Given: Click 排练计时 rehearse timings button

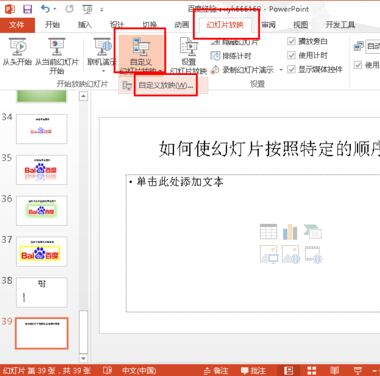Looking at the screenshot, I should 231,56.
